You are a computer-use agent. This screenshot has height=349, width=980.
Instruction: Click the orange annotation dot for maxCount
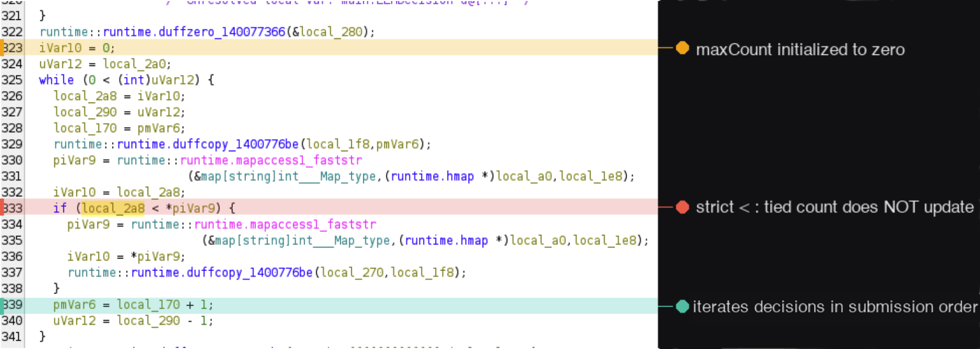[682, 48]
